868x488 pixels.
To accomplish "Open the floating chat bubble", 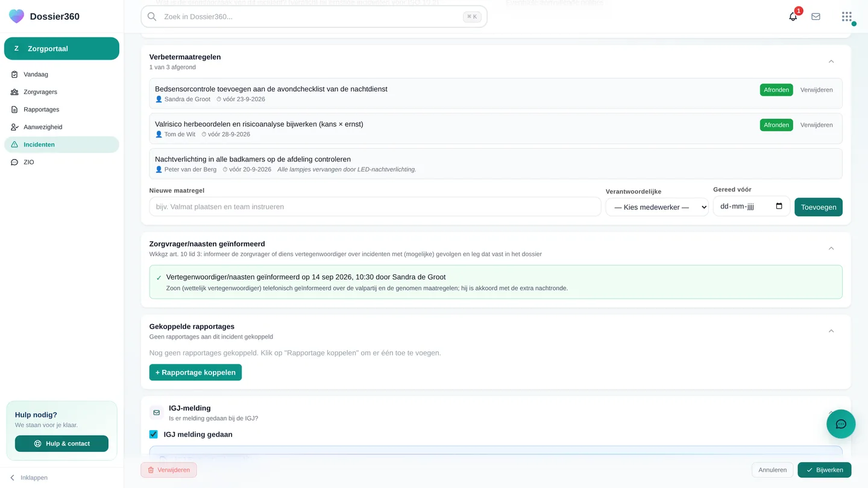I will (841, 424).
